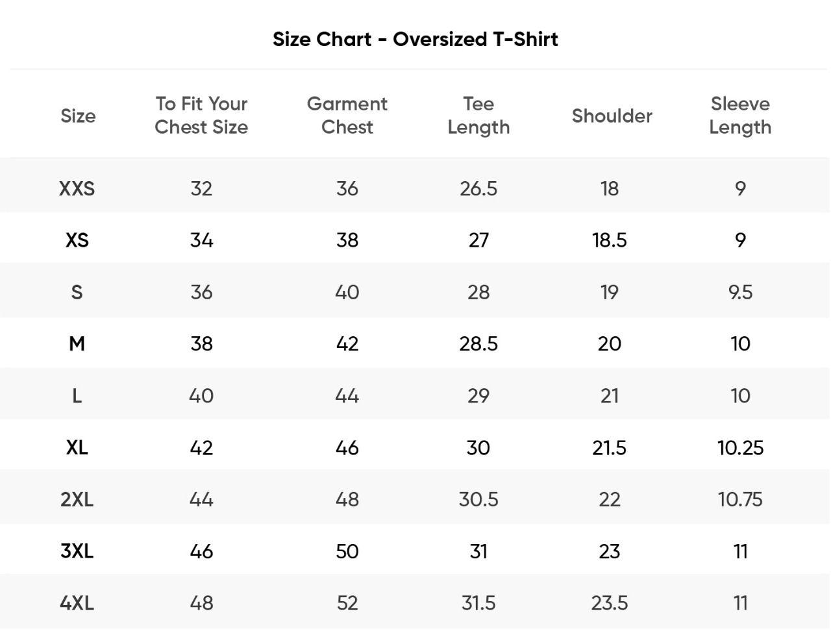The image size is (831, 644).
Task: Select the XL size row label
Action: 77,447
